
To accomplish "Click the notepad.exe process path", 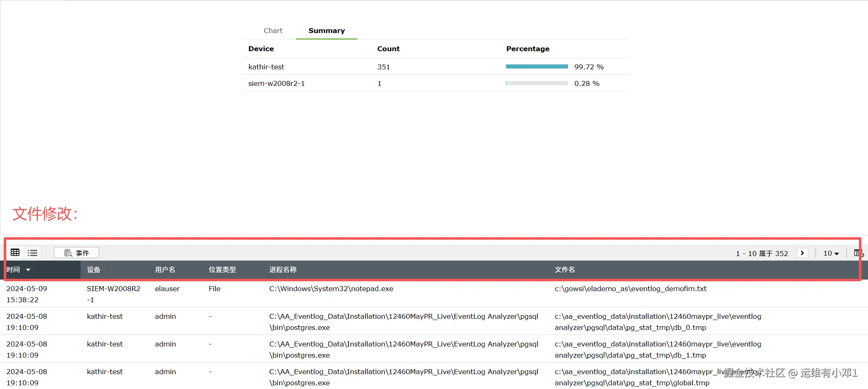I will [331, 289].
